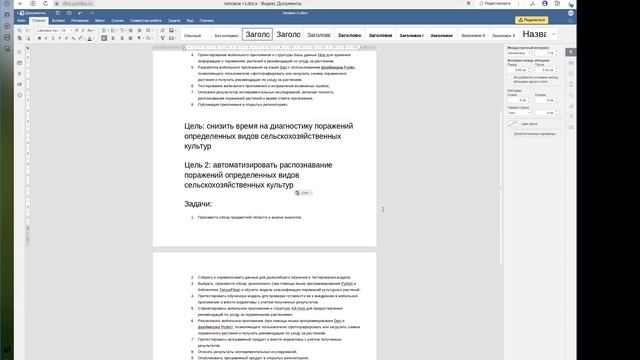Click the undo arrow in title bar
The height and width of the screenshot is (360, 640).
pos(80,13)
